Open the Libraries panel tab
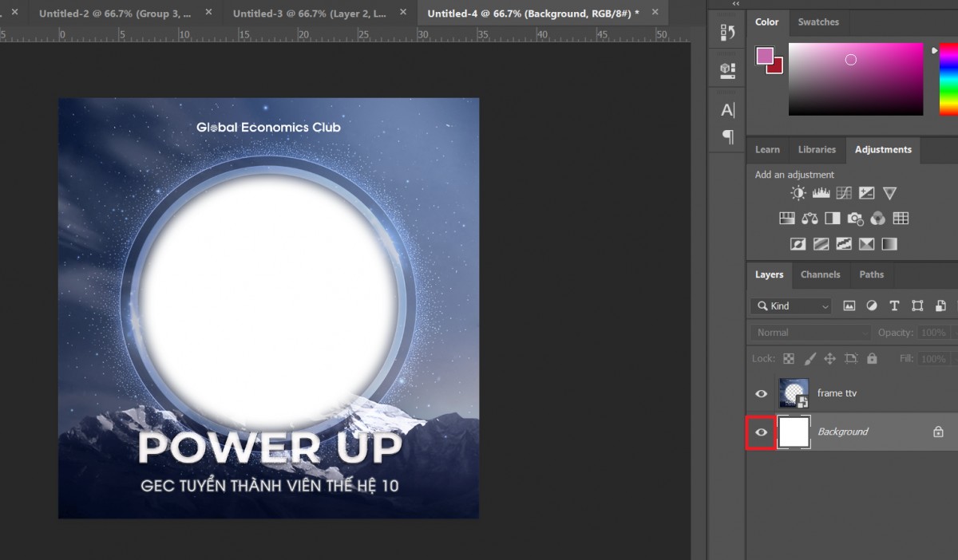Image resolution: width=958 pixels, height=560 pixels. pos(817,149)
